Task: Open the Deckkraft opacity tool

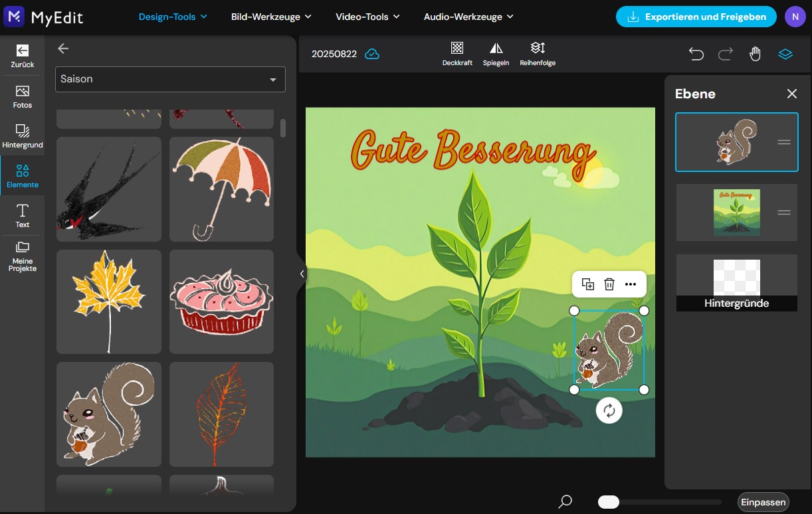Action: coord(457,53)
